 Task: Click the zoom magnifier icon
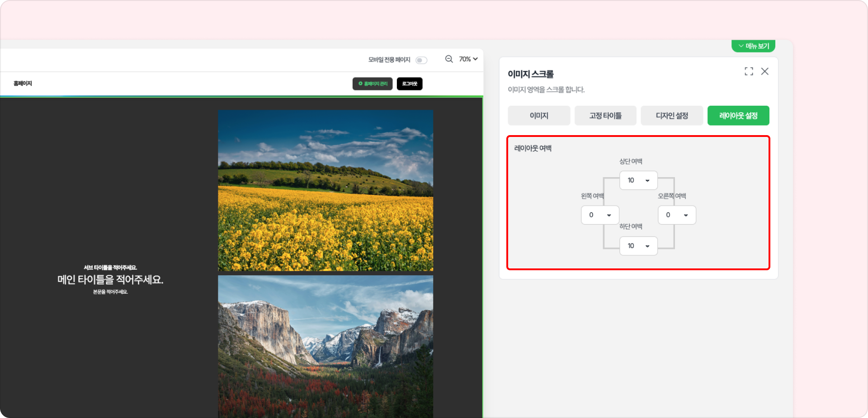(449, 59)
